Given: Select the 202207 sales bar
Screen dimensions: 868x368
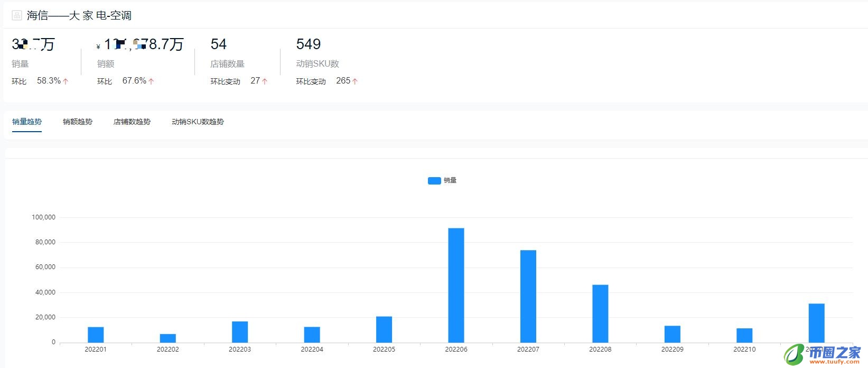Looking at the screenshot, I should coord(528,297).
